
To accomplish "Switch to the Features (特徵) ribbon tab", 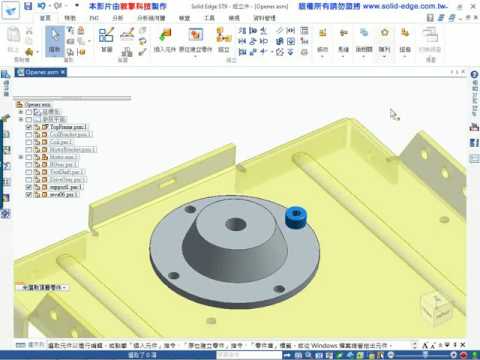I will tap(70, 18).
